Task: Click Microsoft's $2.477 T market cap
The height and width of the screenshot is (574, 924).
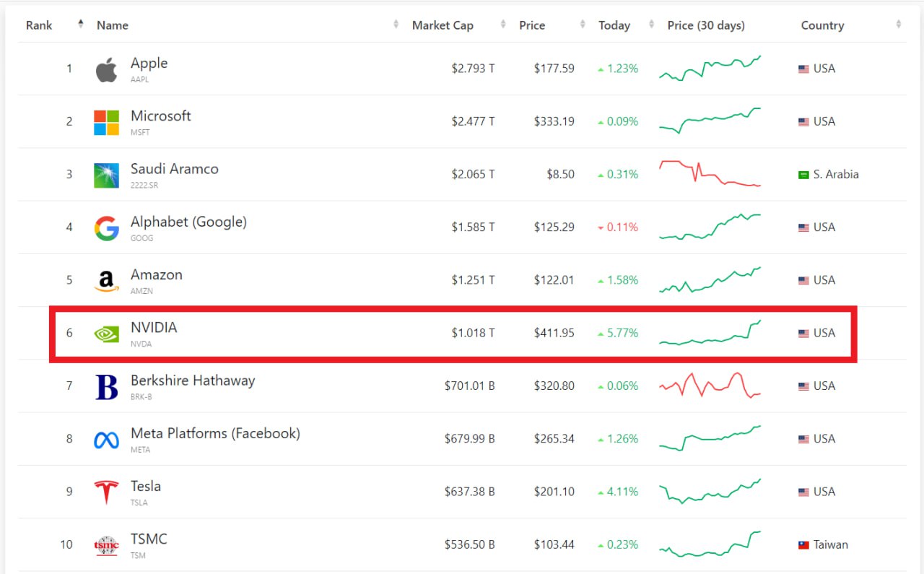Action: 473,122
